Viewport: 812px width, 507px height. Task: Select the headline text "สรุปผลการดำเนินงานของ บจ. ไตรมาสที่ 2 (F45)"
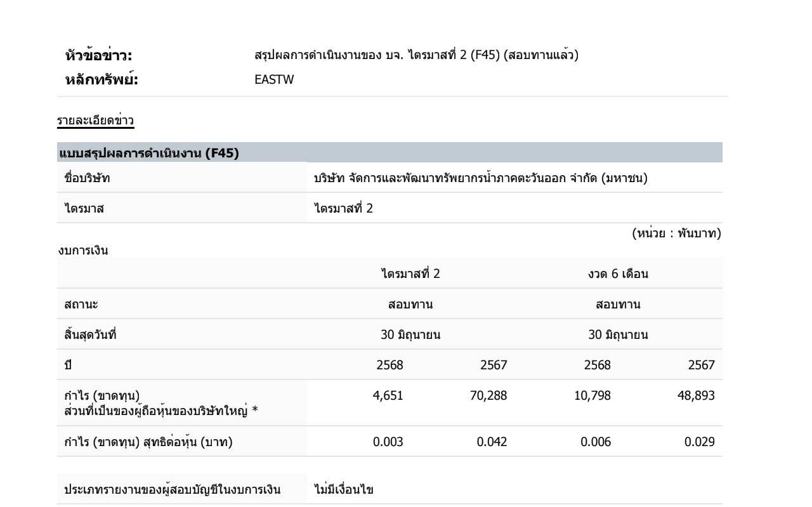click(377, 55)
